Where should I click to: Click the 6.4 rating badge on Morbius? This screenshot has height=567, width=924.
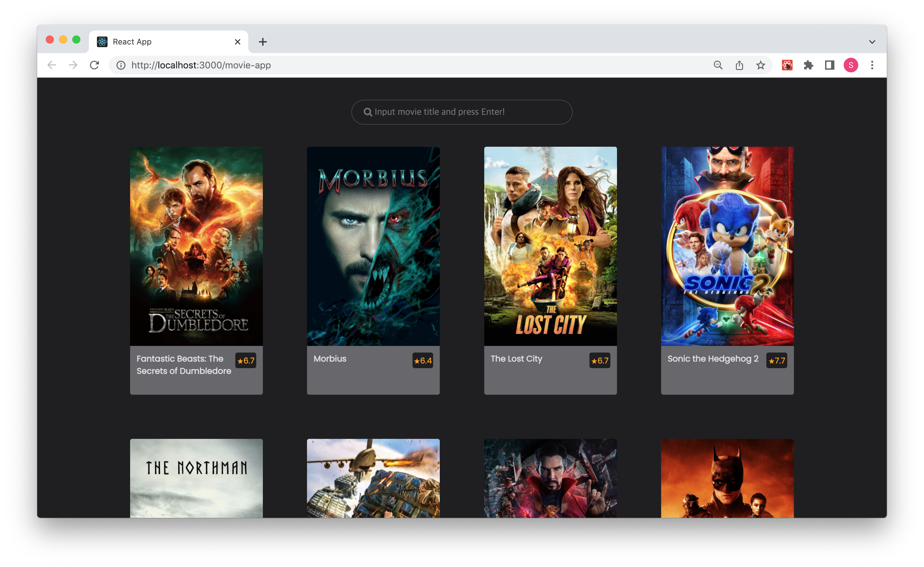423,361
